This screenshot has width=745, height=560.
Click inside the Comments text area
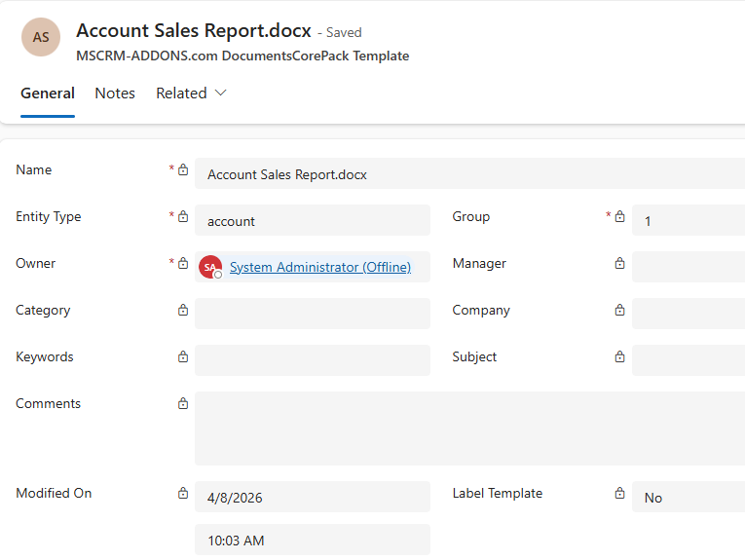tap(469, 429)
